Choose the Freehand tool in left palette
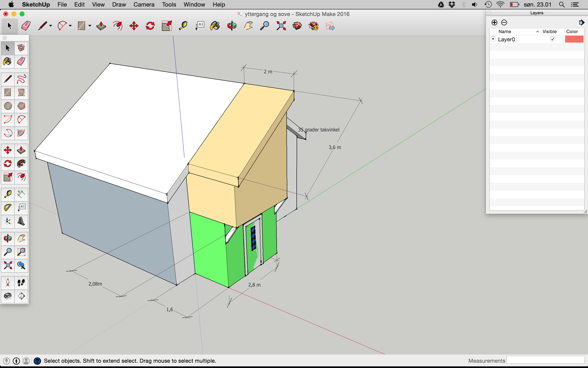Viewport: 588px width, 368px height. click(21, 79)
